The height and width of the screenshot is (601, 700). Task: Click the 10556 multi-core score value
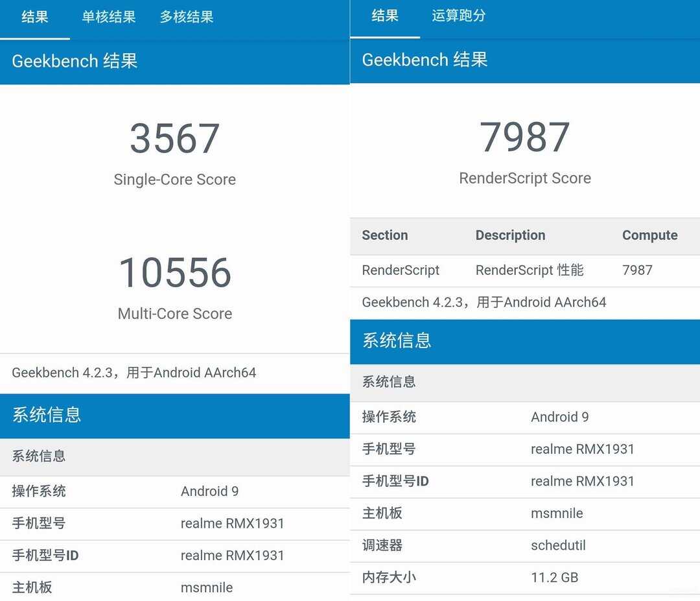pos(174,272)
